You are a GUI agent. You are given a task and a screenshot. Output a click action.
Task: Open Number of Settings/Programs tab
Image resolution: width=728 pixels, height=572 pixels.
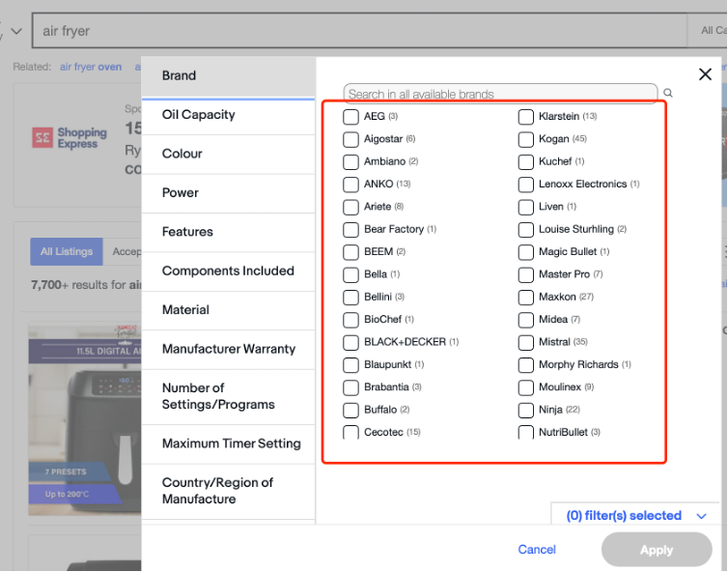click(x=229, y=397)
